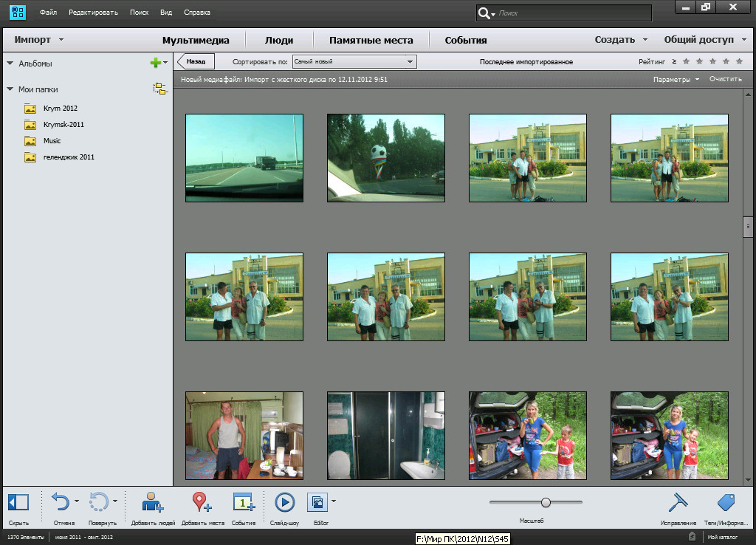Switch to the People tab
Screen dimensions: 756x545
tap(279, 41)
